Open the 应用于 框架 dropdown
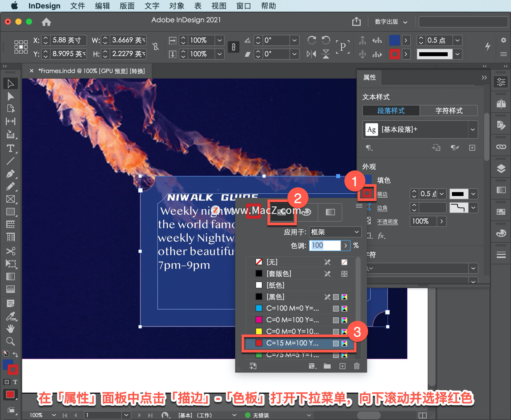 [x=335, y=232]
